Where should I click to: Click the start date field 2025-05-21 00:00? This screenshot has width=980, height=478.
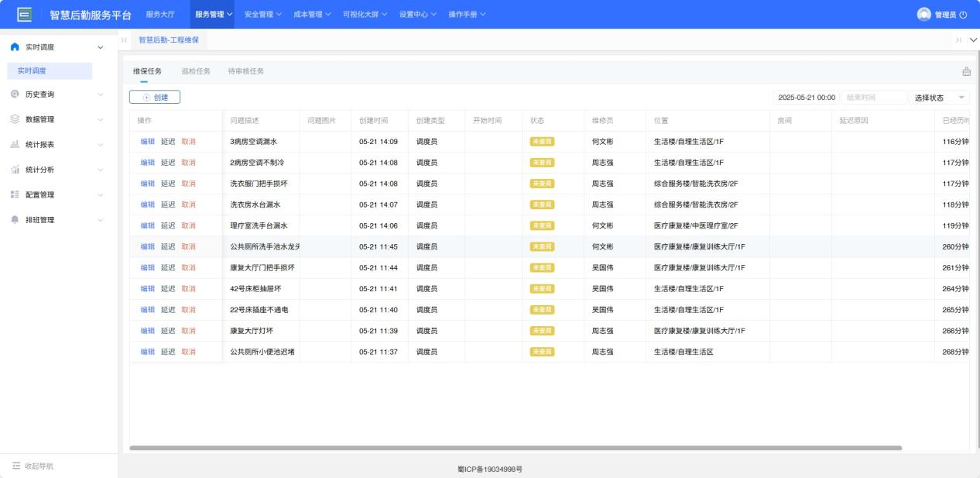[806, 98]
